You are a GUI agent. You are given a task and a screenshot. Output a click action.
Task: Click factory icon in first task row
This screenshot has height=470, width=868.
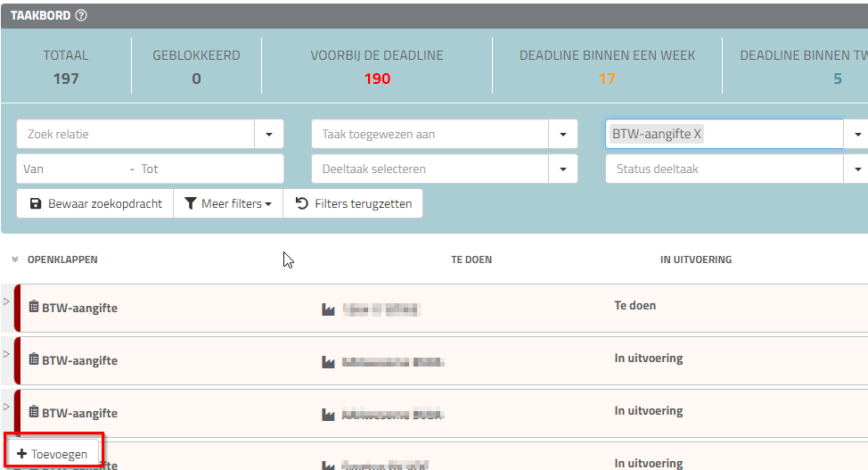(x=328, y=309)
